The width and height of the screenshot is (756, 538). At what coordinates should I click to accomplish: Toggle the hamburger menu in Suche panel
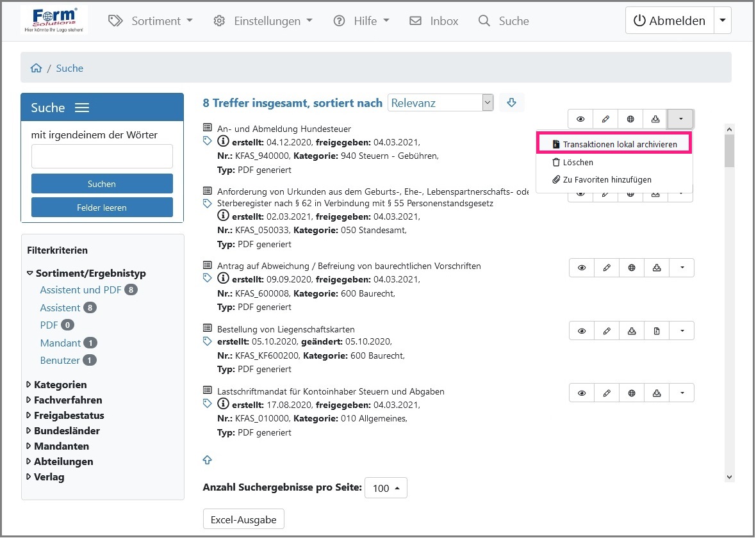point(82,108)
